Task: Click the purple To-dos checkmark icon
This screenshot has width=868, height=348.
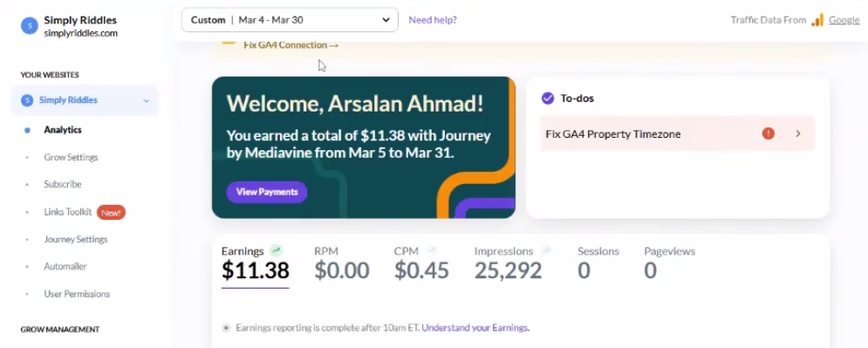Action: click(548, 99)
